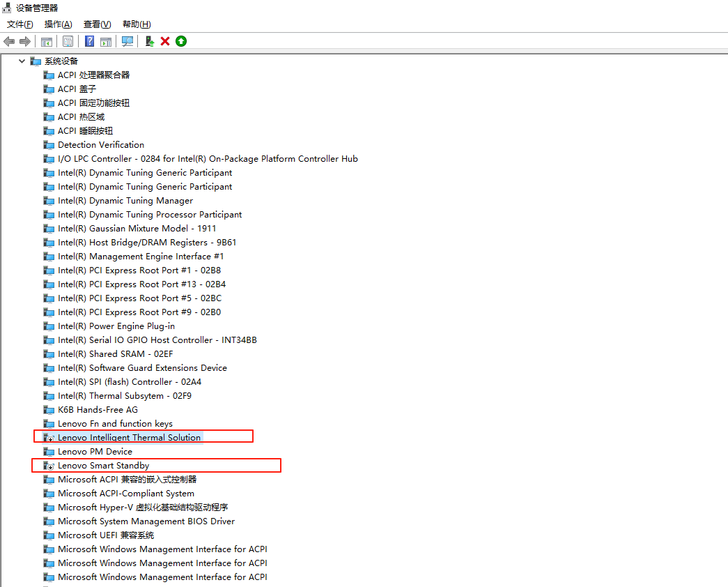The image size is (728, 587).
Task: Select PCI Express Root Port #13 - 02B4
Action: click(x=141, y=284)
